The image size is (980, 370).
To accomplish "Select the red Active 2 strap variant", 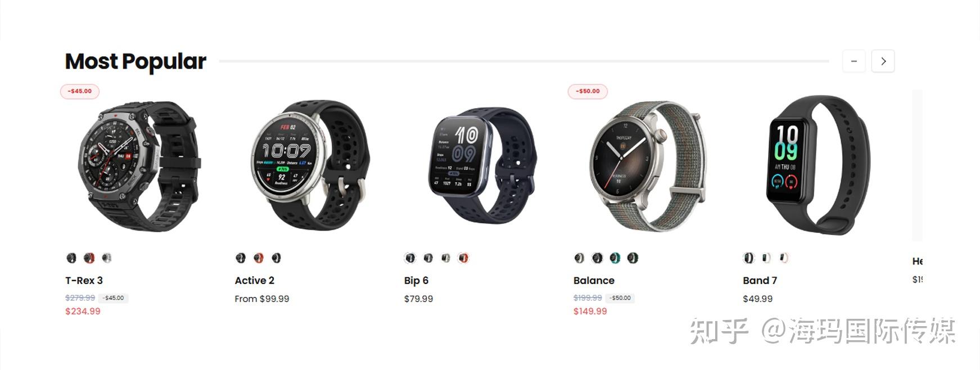I will [259, 258].
